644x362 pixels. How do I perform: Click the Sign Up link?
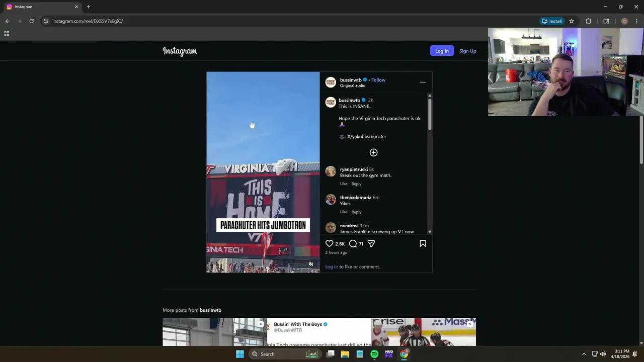467,51
